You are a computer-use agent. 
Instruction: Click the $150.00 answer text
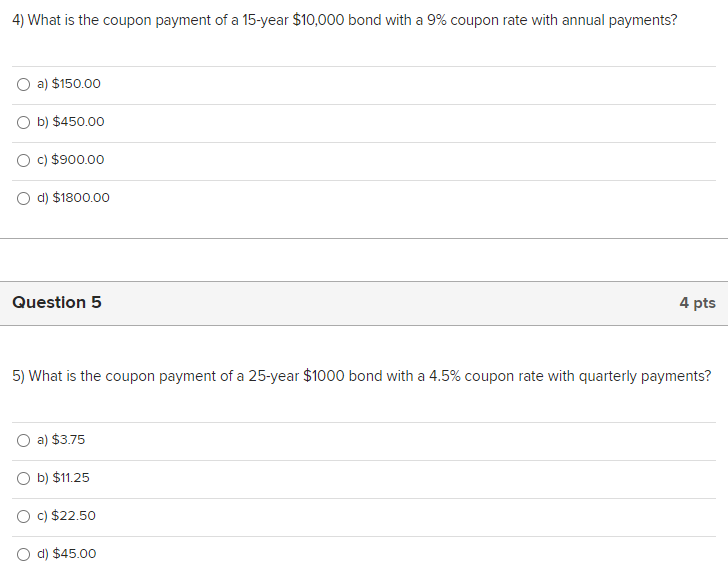tap(69, 84)
